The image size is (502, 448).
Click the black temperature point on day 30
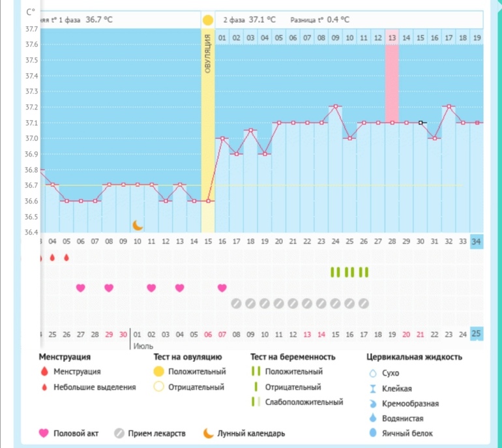click(421, 123)
